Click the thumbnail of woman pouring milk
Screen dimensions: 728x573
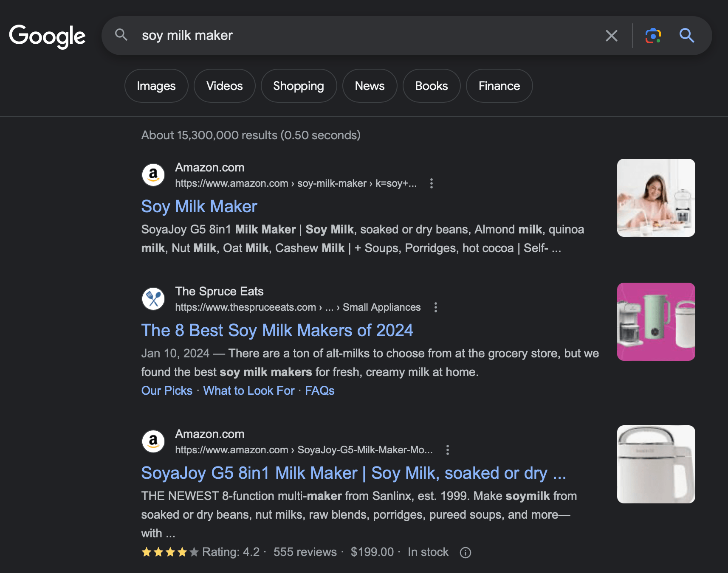pyautogui.click(x=656, y=198)
